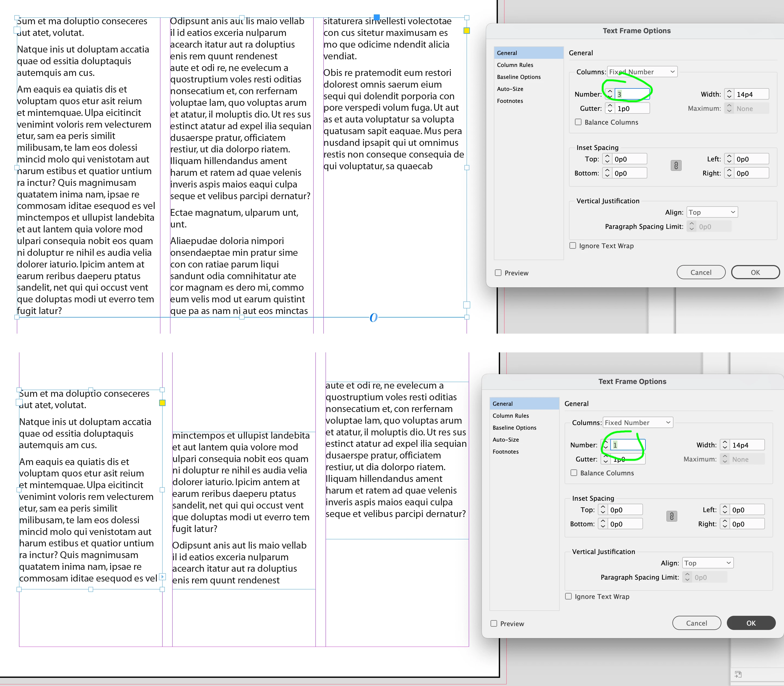This screenshot has width=784, height=686.
Task: Open the Align Top dropdown where Number is 1
Action: point(708,563)
